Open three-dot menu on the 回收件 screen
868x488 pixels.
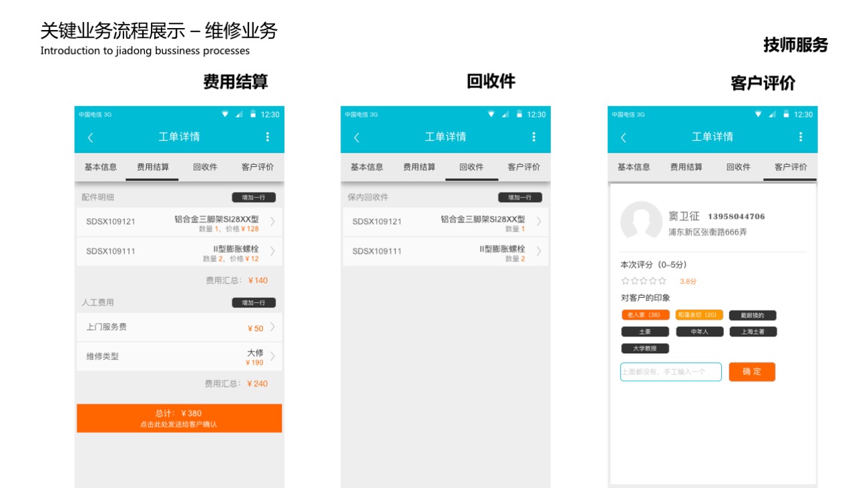tap(533, 137)
